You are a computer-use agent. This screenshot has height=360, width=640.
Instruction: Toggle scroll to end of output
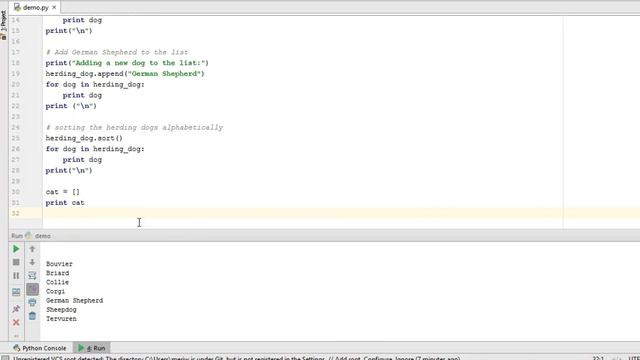32,289
